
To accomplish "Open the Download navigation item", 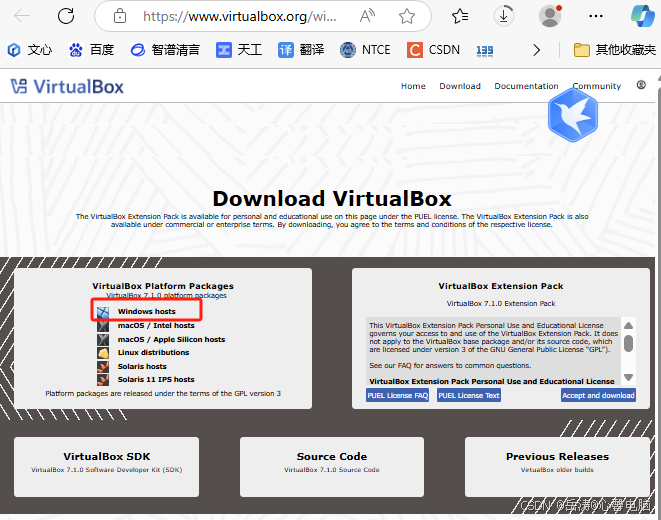I will tap(460, 86).
